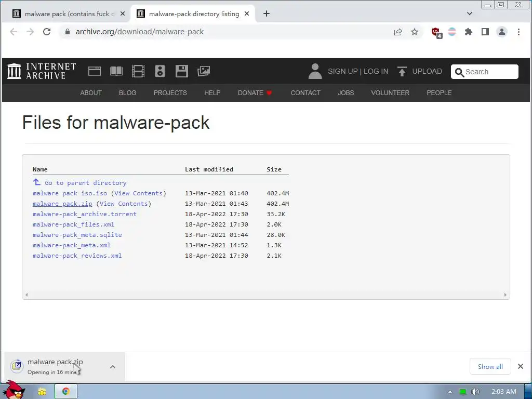Click the user avatar icon

pyautogui.click(x=315, y=71)
